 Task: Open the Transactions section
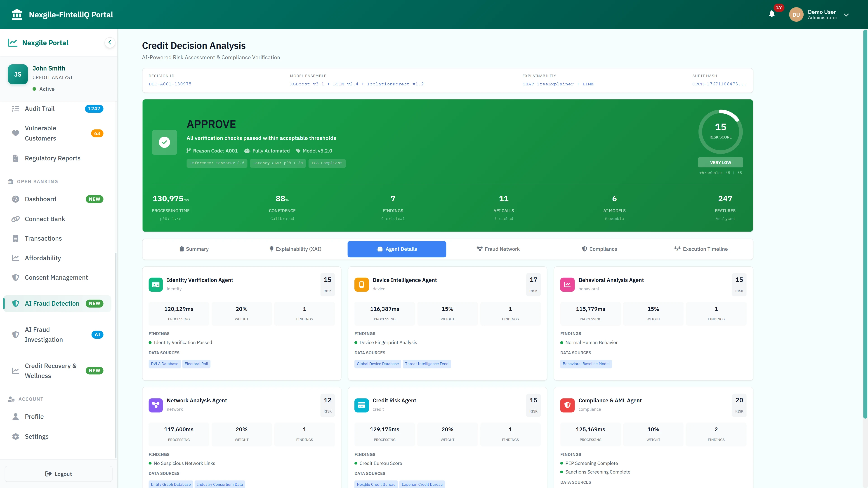click(x=43, y=238)
